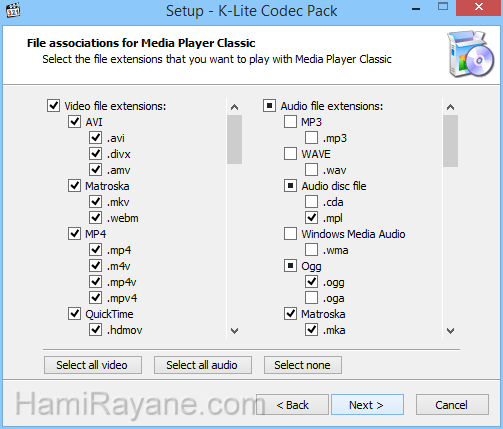Uncheck the .mp4 extension checkbox

(x=96, y=249)
